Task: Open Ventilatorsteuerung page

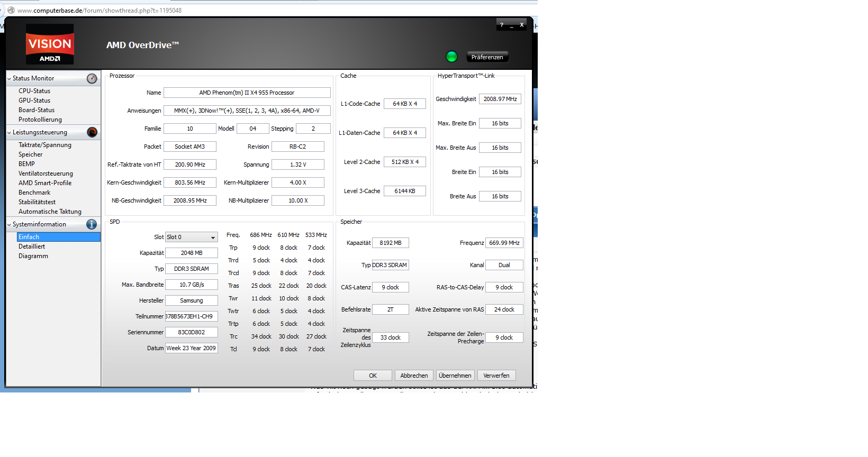Action: (46, 173)
